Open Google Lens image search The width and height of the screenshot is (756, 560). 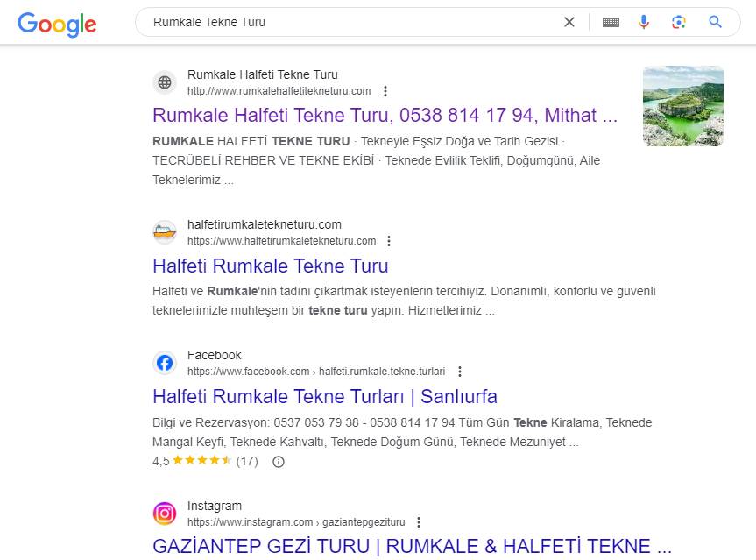[x=679, y=22]
